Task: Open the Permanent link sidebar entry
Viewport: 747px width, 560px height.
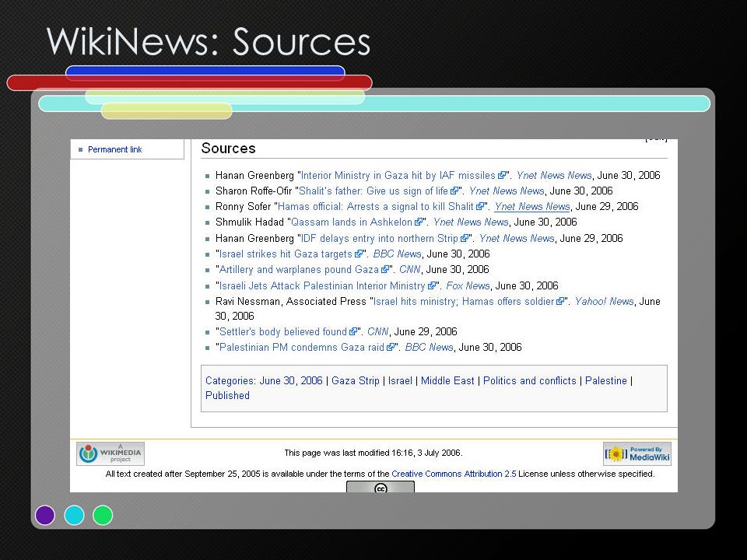Action: click(x=115, y=149)
